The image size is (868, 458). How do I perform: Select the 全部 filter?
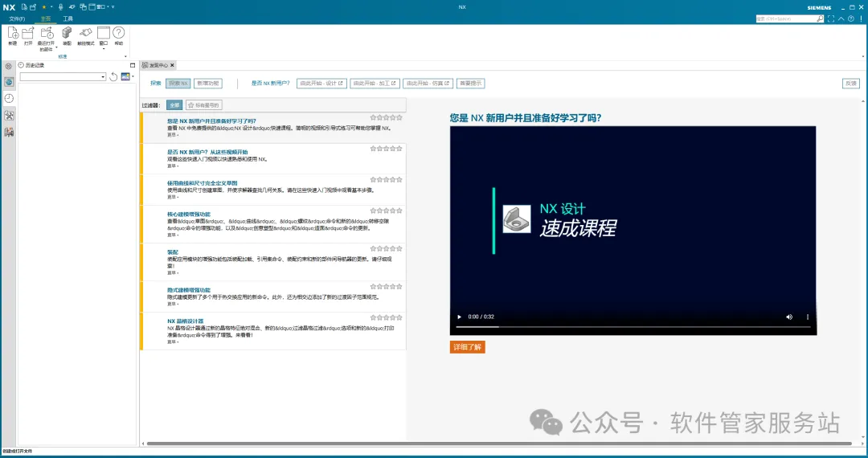[x=174, y=105]
